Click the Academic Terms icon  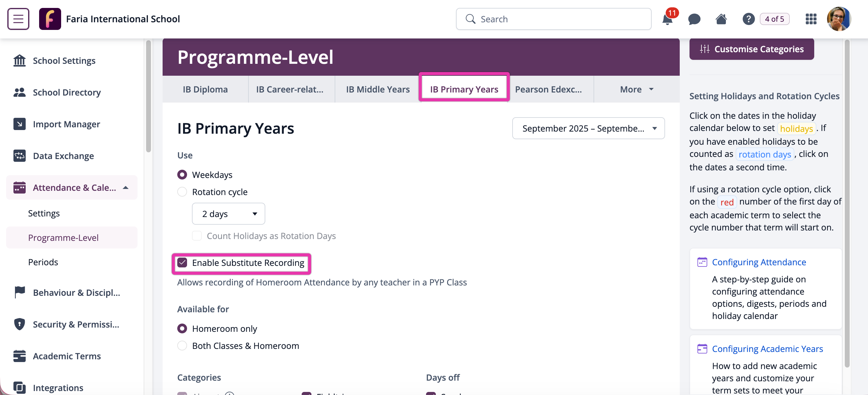pos(20,356)
